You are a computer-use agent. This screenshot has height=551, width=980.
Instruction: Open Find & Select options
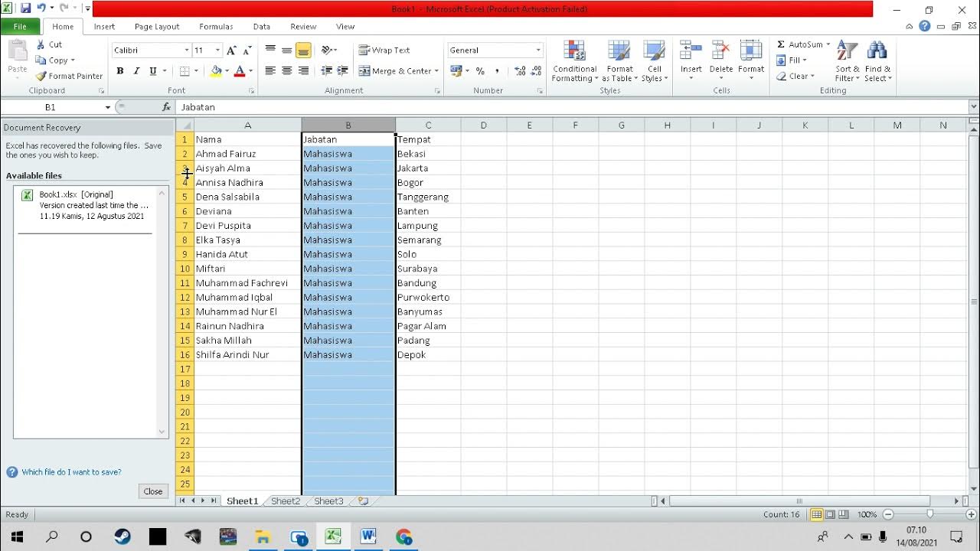tap(878, 61)
